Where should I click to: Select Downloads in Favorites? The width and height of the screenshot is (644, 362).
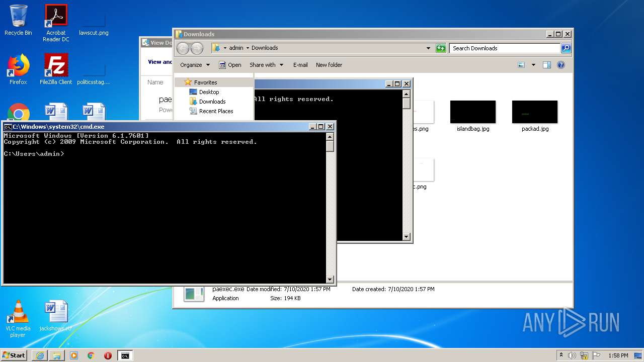(212, 102)
